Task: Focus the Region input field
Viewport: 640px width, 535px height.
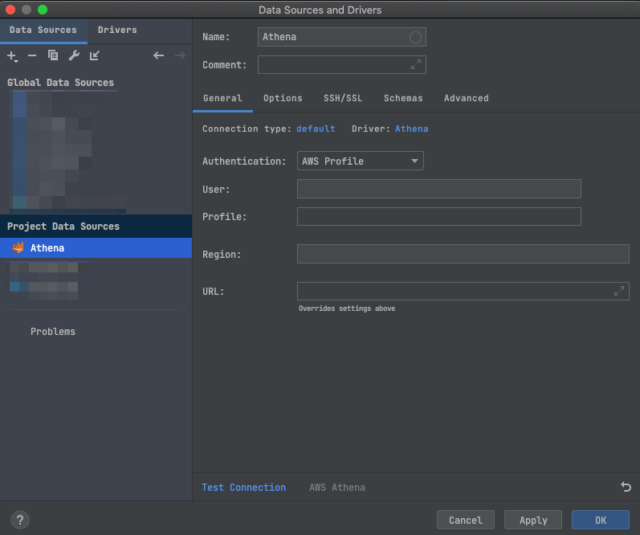Action: pyautogui.click(x=463, y=254)
